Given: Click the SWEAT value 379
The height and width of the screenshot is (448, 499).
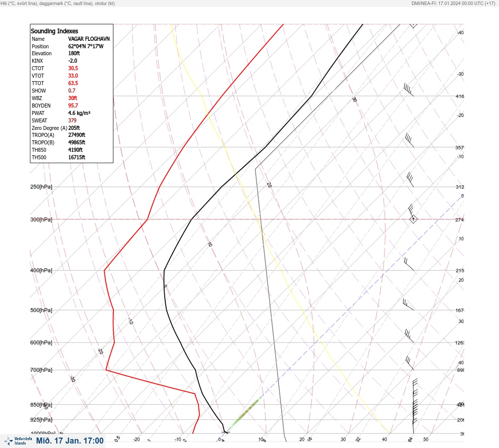Looking at the screenshot, I should (x=72, y=120).
